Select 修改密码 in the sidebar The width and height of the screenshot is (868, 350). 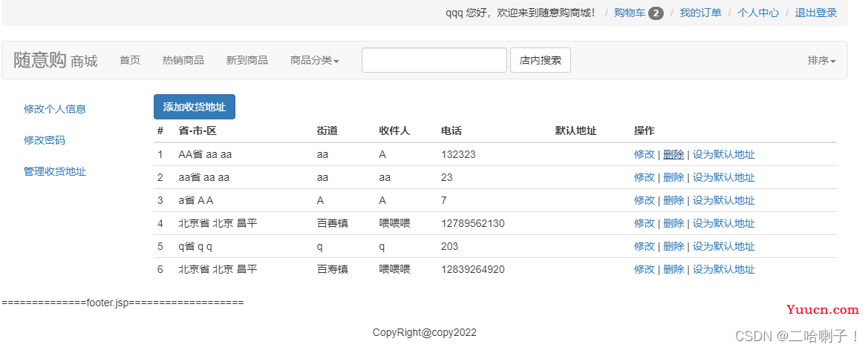(45, 140)
